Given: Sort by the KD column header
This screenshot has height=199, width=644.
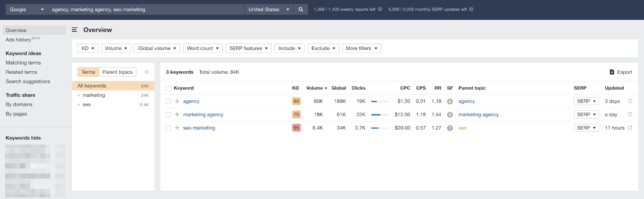Looking at the screenshot, I should click(295, 88).
